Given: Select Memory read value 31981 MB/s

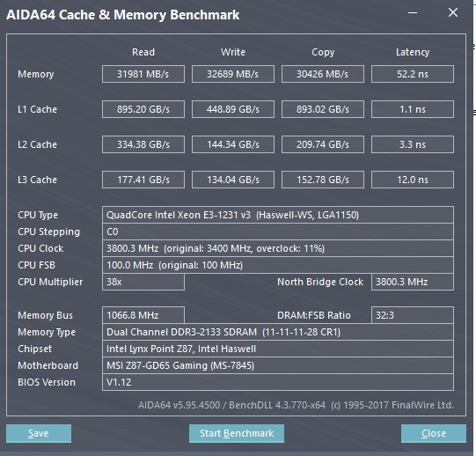Looking at the screenshot, I should click(143, 74).
